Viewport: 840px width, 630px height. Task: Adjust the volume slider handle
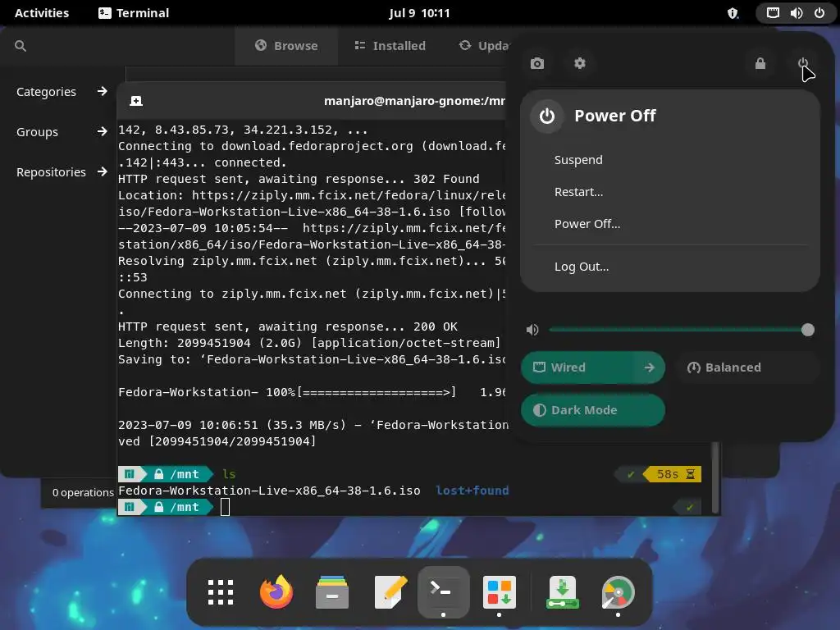[807, 330]
